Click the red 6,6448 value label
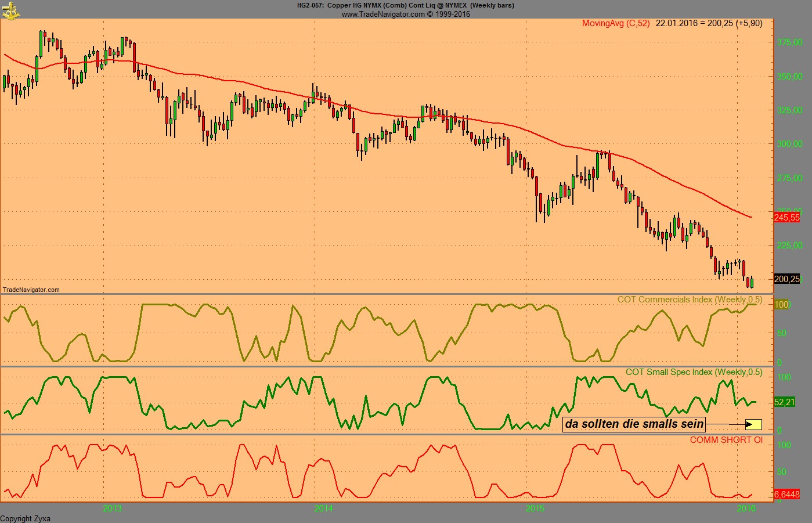 pyautogui.click(x=788, y=493)
